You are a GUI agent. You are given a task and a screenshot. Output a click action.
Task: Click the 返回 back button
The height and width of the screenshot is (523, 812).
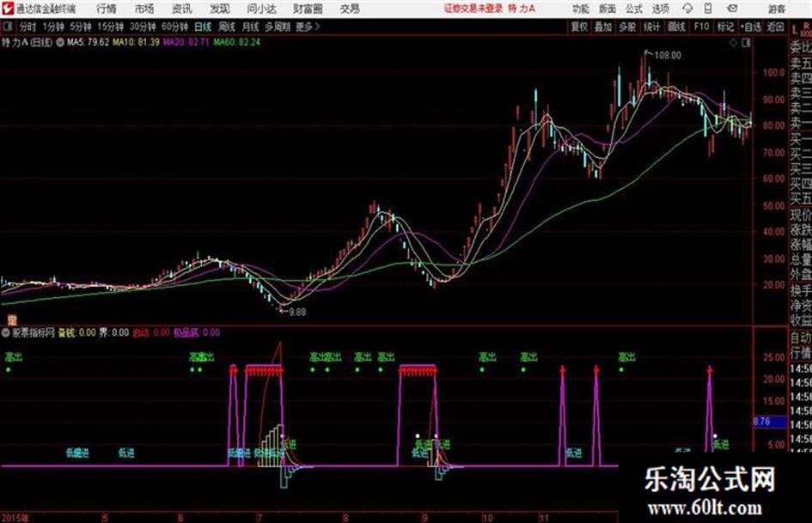(x=775, y=27)
